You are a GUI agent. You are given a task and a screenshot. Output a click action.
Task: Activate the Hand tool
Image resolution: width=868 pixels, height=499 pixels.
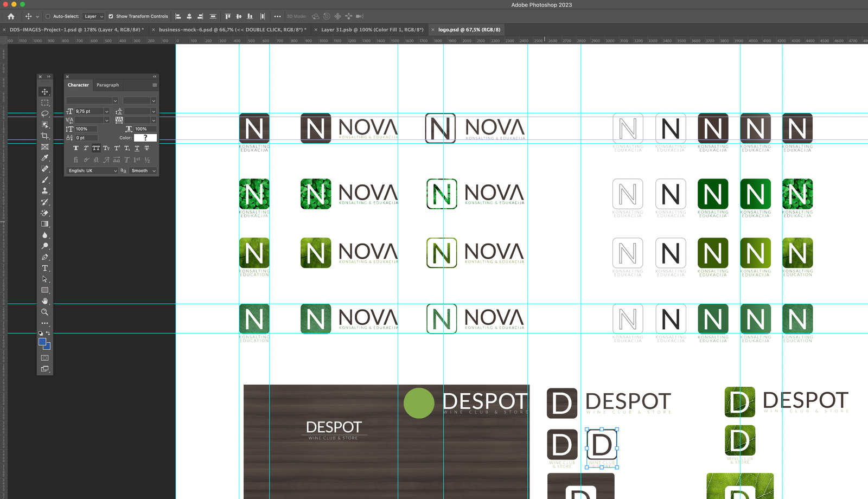(x=45, y=301)
